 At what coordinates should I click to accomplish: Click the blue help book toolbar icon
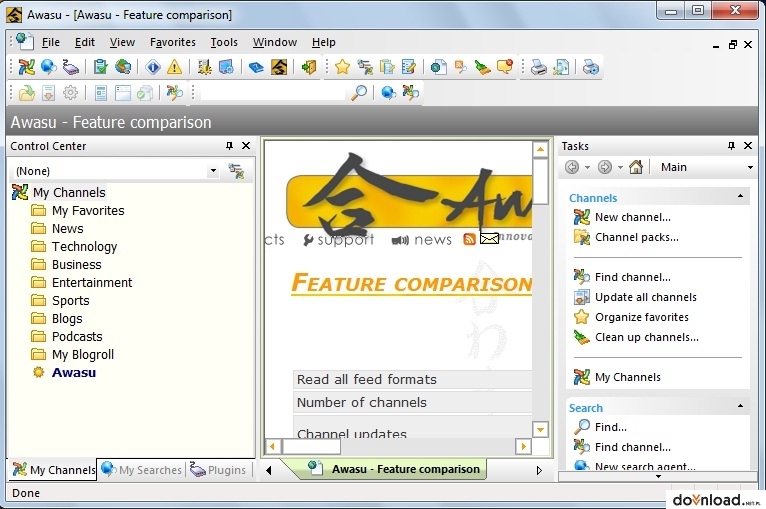point(255,67)
